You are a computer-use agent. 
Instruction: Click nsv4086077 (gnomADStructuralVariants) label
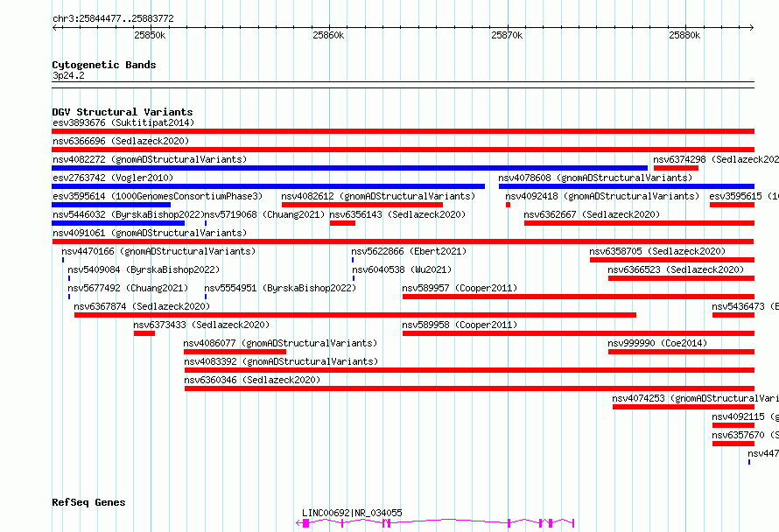pyautogui.click(x=280, y=343)
